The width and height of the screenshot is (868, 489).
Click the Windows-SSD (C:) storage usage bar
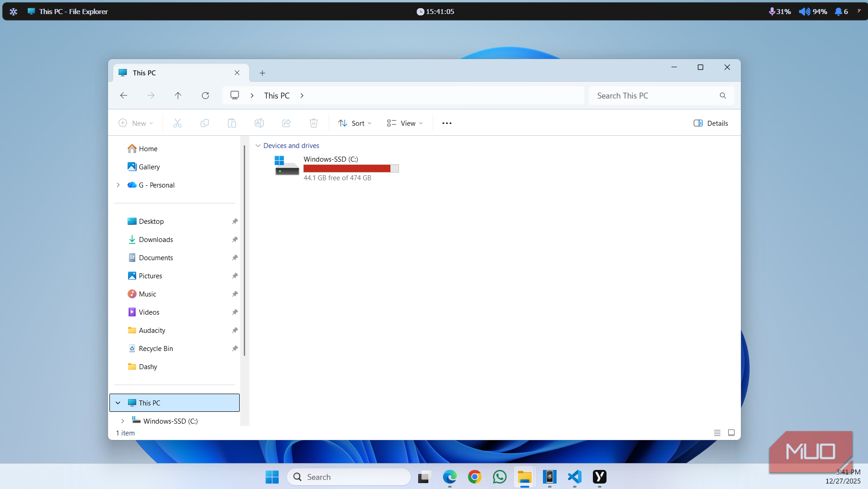click(x=351, y=168)
